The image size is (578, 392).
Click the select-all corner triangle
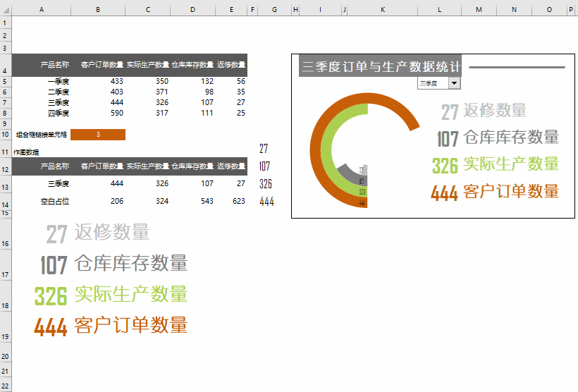point(6,11)
